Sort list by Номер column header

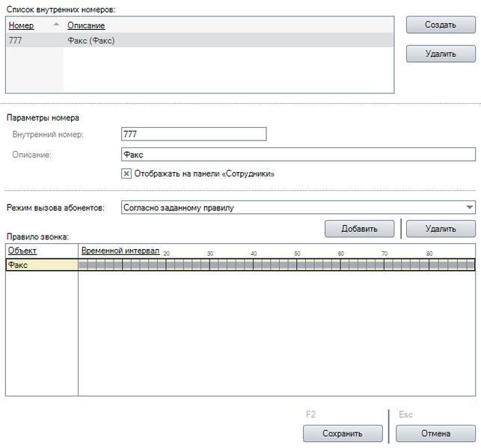21,25
